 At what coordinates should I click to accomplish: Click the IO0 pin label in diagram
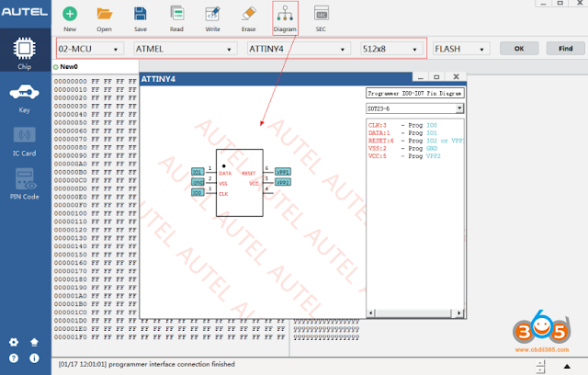click(198, 192)
